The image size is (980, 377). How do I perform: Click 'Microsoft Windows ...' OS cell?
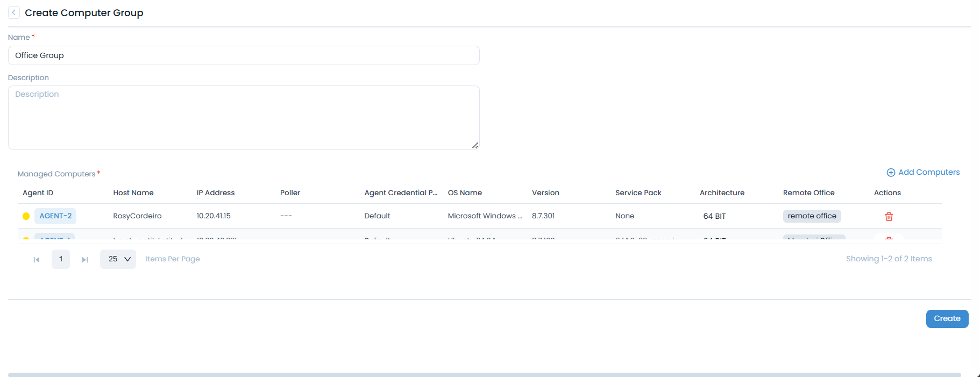click(485, 216)
